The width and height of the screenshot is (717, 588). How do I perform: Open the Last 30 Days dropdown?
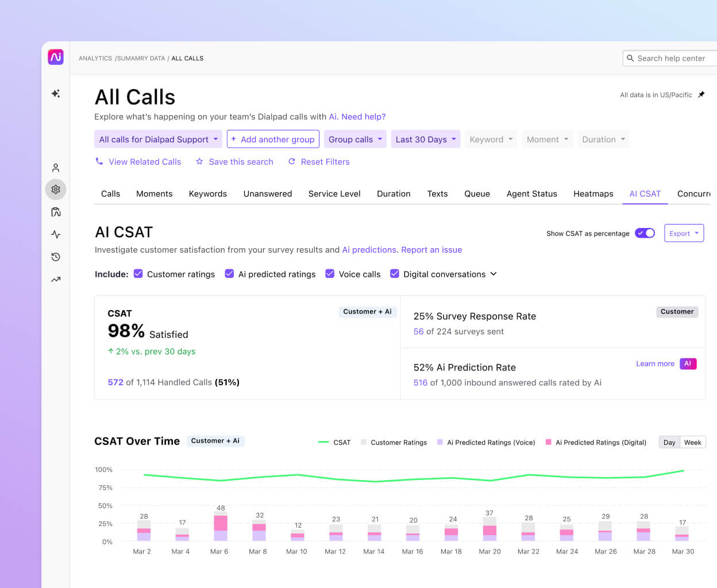[425, 139]
